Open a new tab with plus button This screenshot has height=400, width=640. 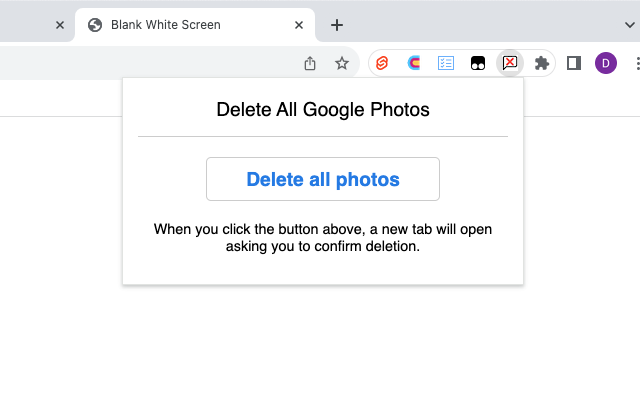(x=337, y=25)
